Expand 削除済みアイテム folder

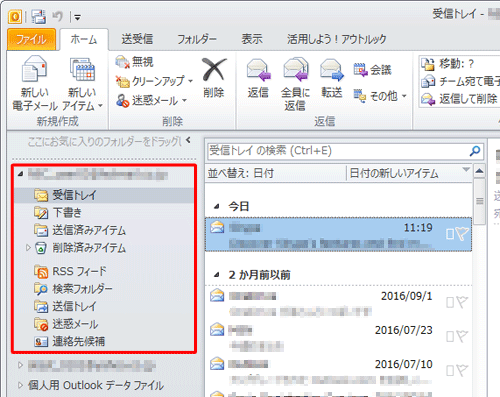click(x=28, y=248)
